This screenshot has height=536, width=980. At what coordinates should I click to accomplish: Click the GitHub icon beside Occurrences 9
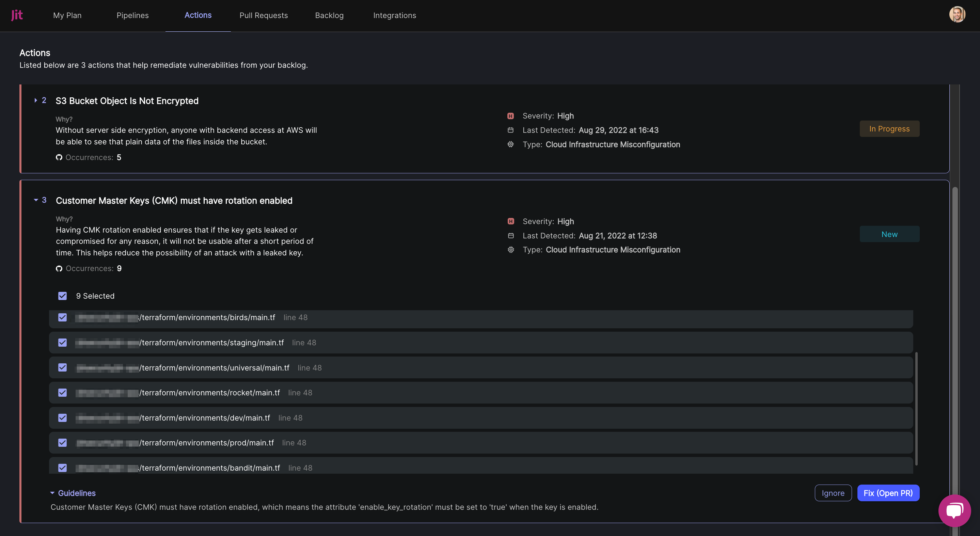click(59, 269)
